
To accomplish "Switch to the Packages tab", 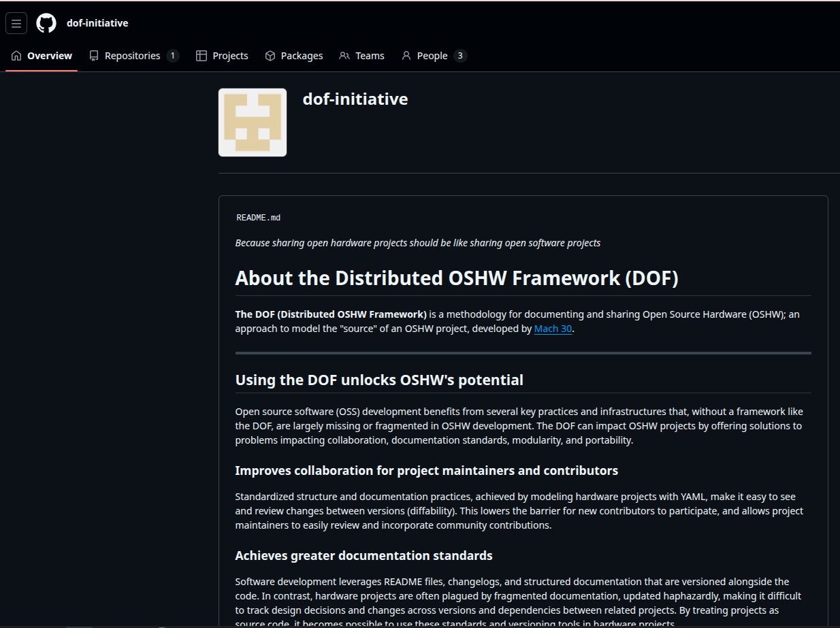I will click(302, 55).
